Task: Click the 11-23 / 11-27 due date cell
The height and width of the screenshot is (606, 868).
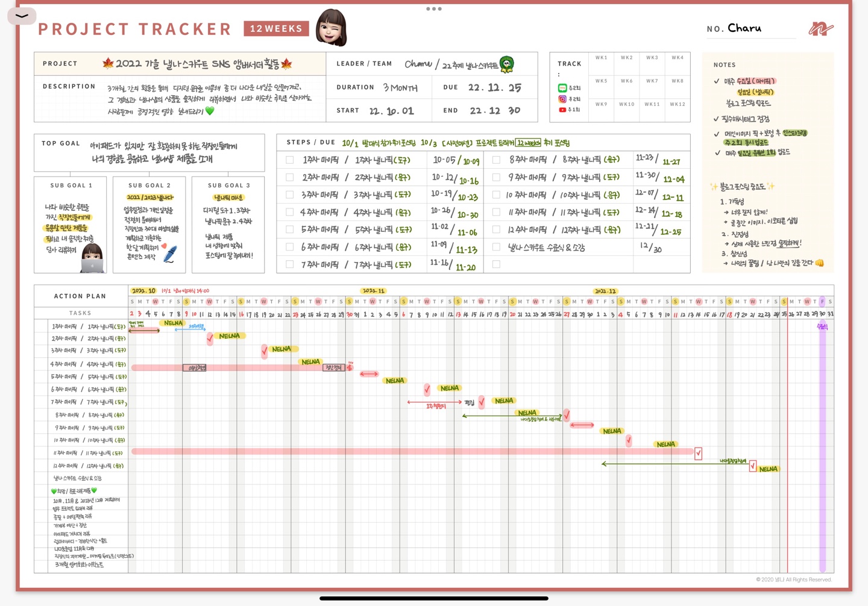Action: pyautogui.click(x=662, y=160)
